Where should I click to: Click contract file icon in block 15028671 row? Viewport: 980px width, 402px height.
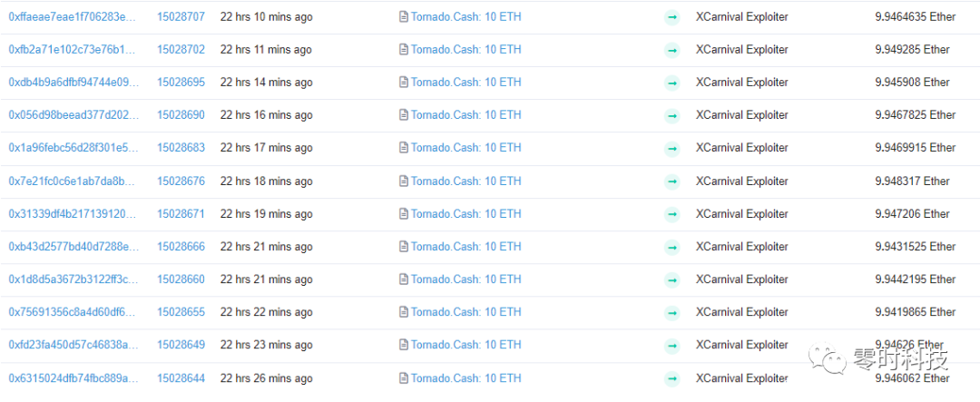point(404,214)
